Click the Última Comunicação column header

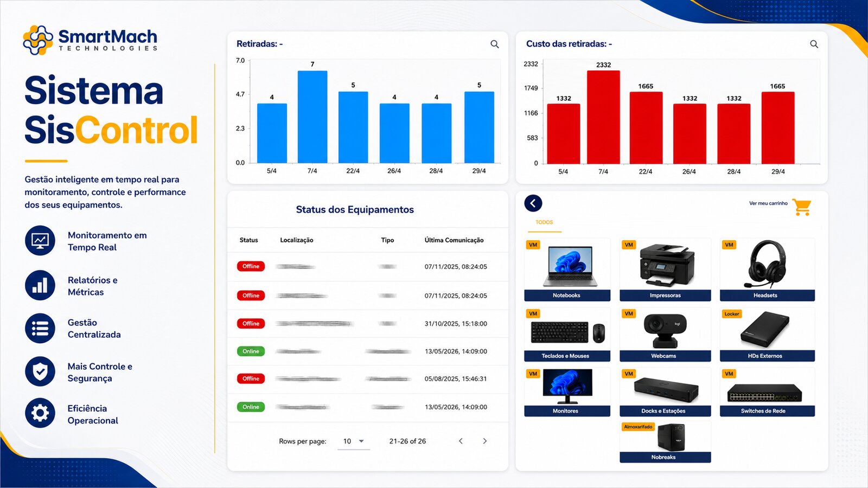[454, 240]
